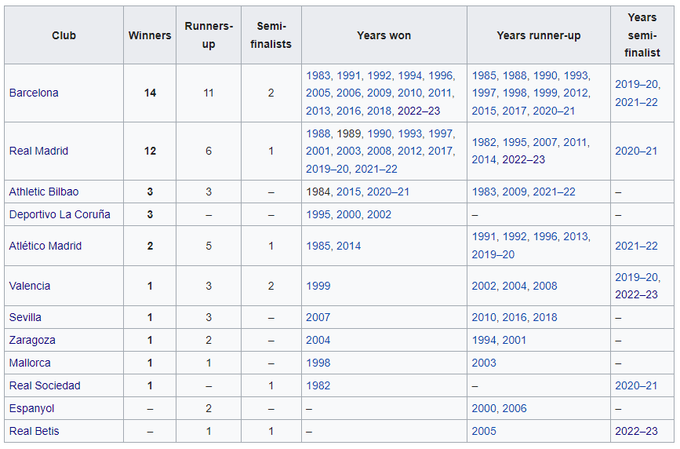Go to the Zaragoza club page
The height and width of the screenshot is (449, 680).
pos(32,340)
